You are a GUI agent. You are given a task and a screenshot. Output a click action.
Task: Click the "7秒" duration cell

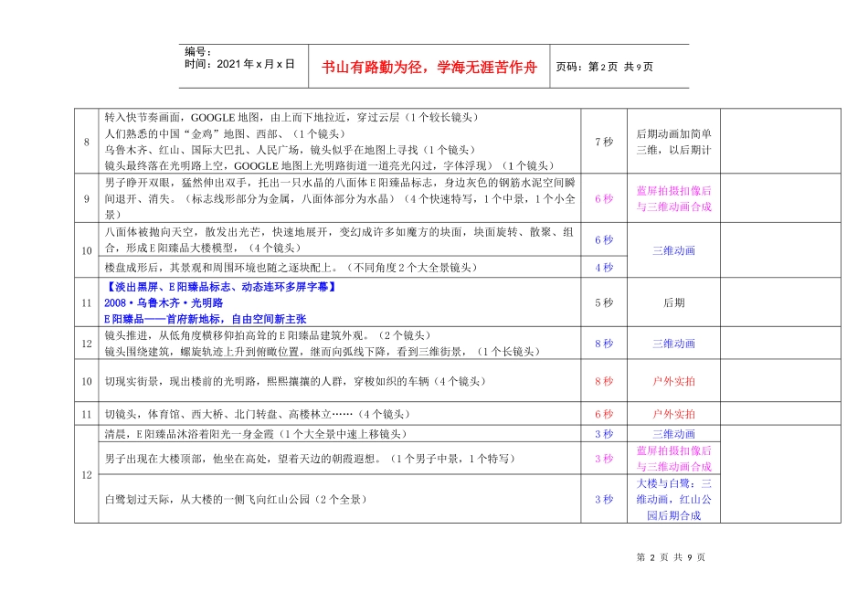[x=604, y=142]
